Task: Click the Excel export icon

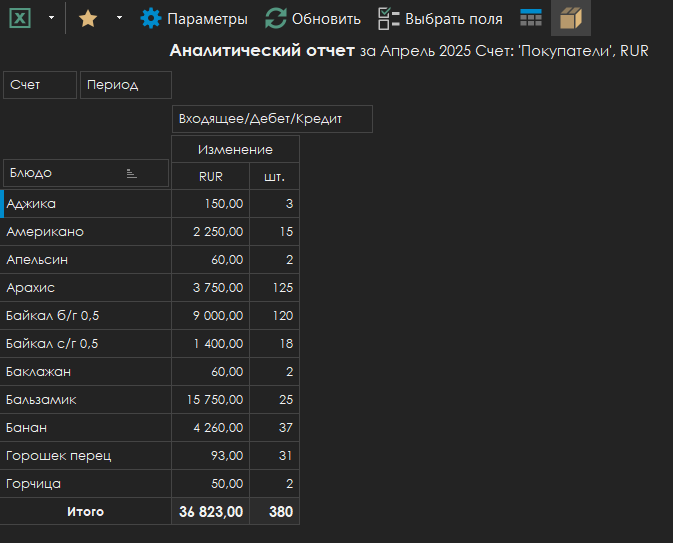Action: [19, 18]
